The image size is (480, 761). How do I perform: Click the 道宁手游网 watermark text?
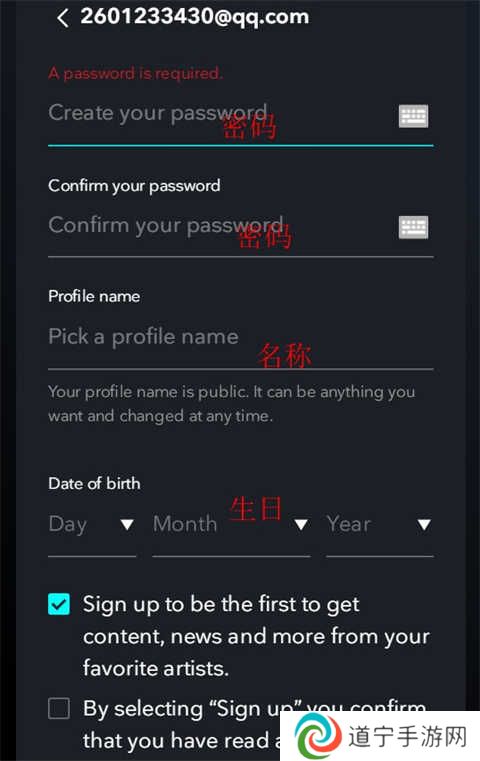pyautogui.click(x=408, y=737)
